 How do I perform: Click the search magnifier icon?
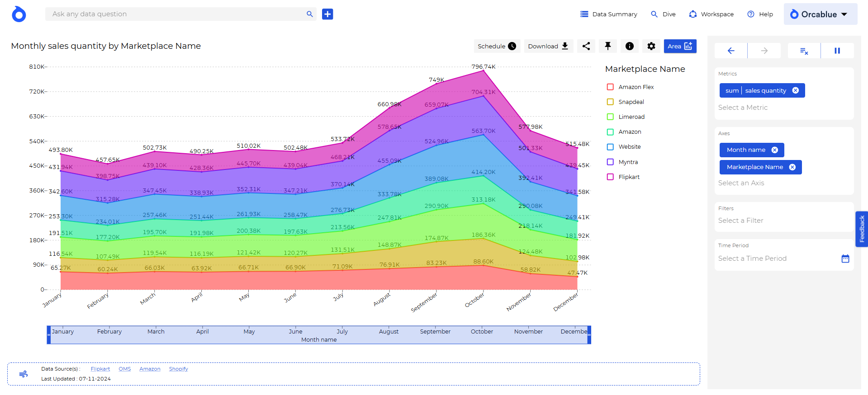[310, 14]
